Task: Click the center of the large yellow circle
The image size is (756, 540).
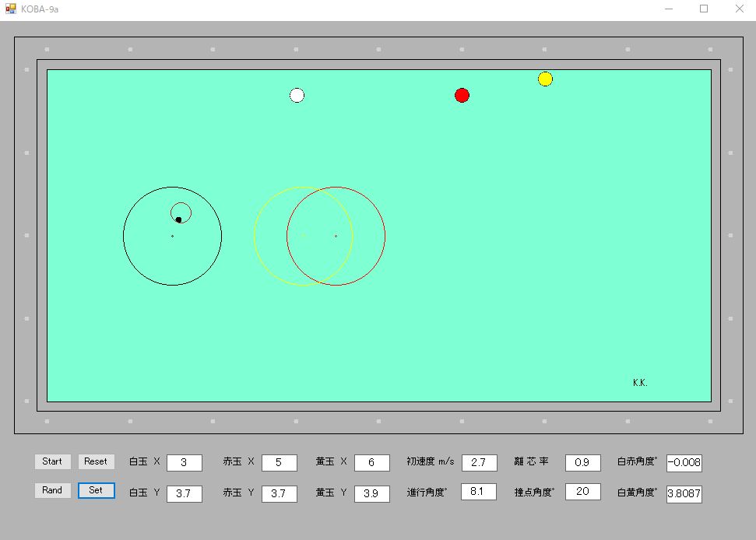Action: click(304, 236)
